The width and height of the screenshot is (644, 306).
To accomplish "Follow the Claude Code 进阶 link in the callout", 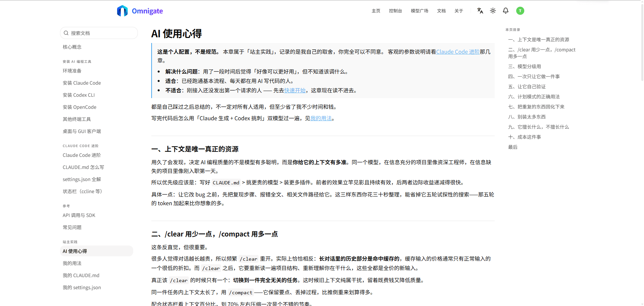I will pyautogui.click(x=458, y=52).
